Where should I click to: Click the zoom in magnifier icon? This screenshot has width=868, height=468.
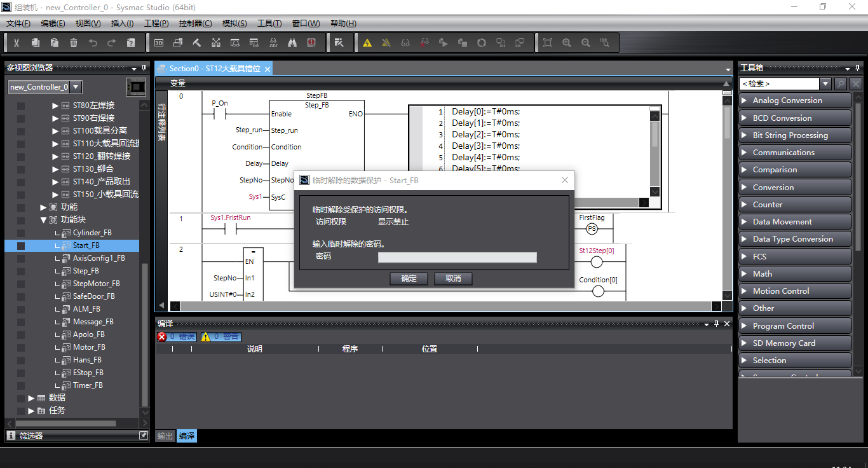tap(567, 43)
